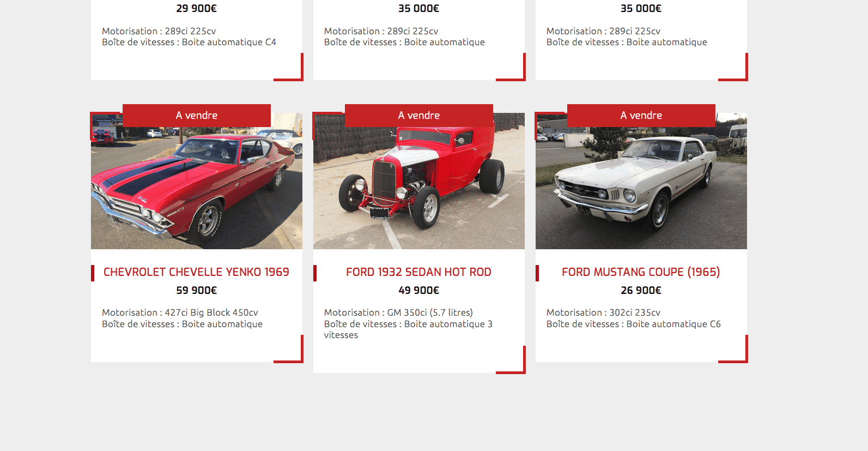This screenshot has width=868, height=451.
Task: Click the Boite automatique C6 gearbox text
Action: [673, 324]
